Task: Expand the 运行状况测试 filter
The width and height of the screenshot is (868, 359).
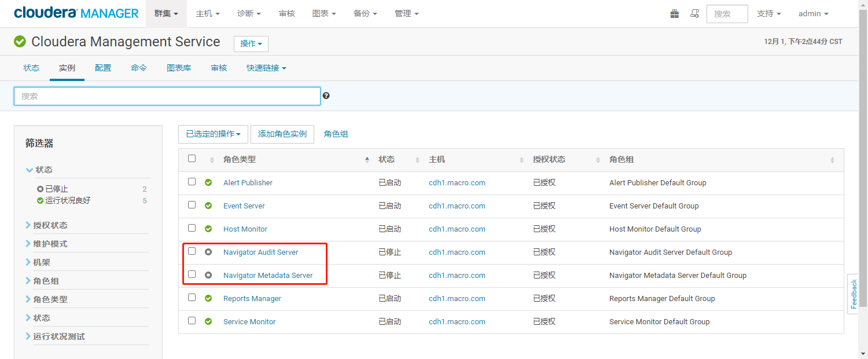Action: click(55, 336)
